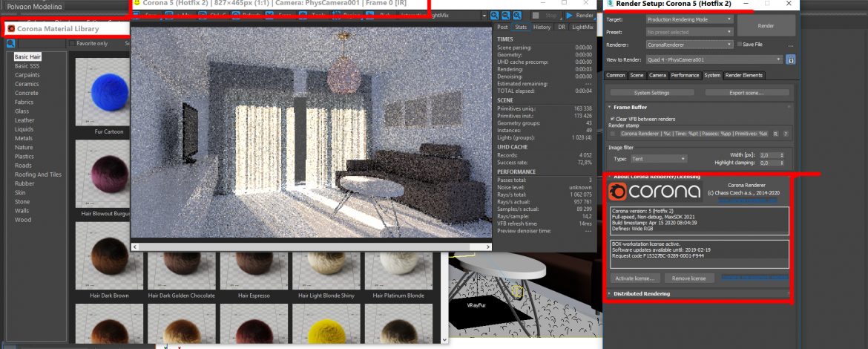The height and width of the screenshot is (349, 868).
Task: Select the Basic SSS category
Action: [x=27, y=66]
